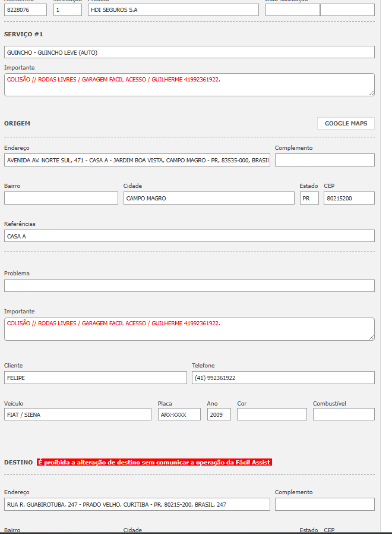The width and height of the screenshot is (392, 534).
Task: Click the origin Endereço field with Avenida Norte Sul
Action: coord(137,160)
